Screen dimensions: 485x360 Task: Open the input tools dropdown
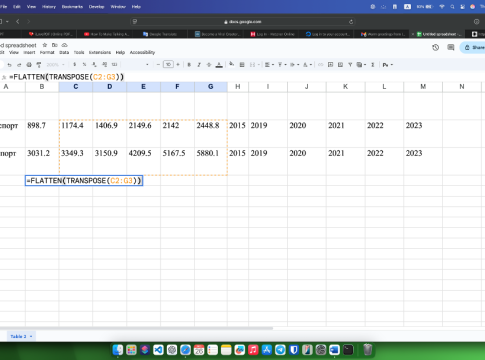tap(388, 65)
